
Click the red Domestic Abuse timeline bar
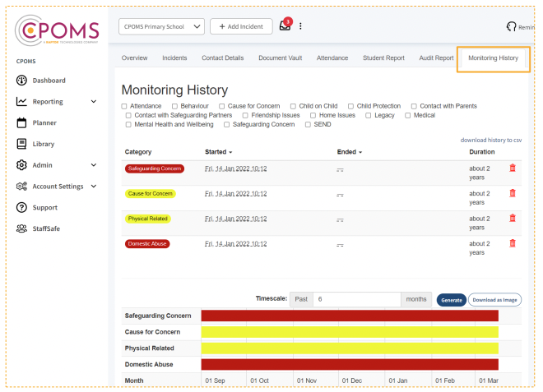click(350, 364)
